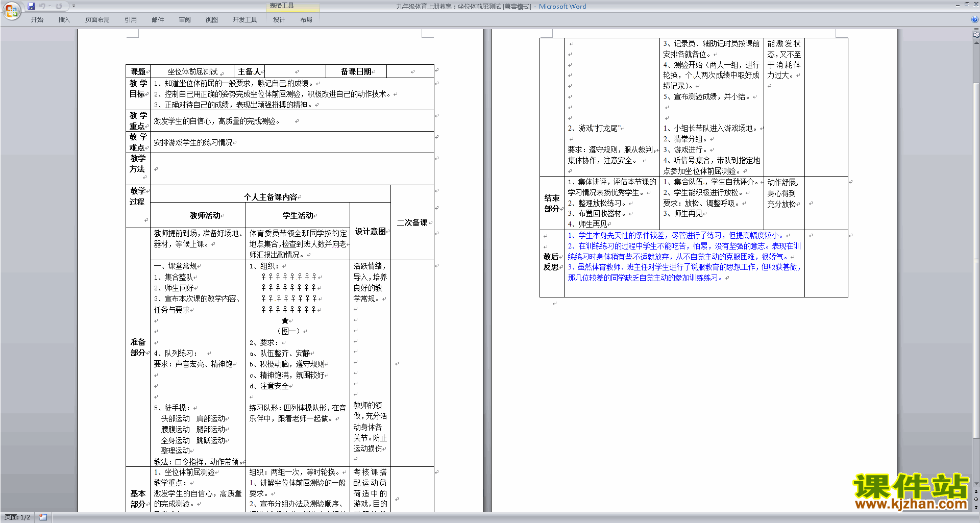This screenshot has width=980, height=523.
Task: Switch to 引用 tab
Action: coord(131,19)
